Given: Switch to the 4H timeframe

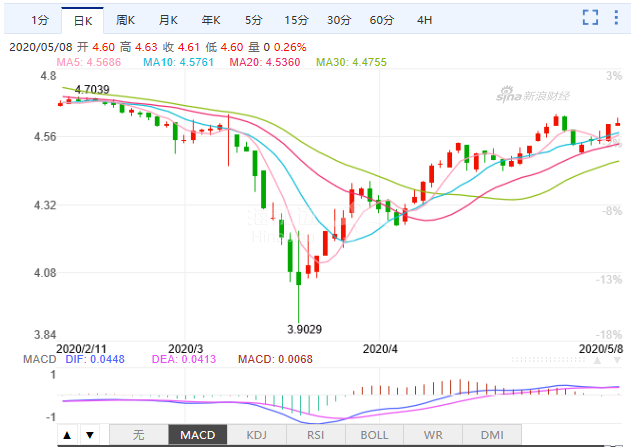Looking at the screenshot, I should [x=425, y=20].
